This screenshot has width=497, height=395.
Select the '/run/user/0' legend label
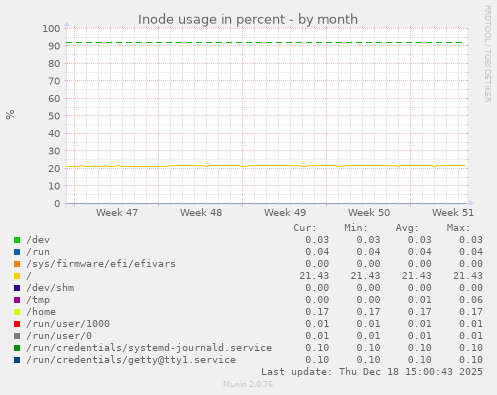59,336
